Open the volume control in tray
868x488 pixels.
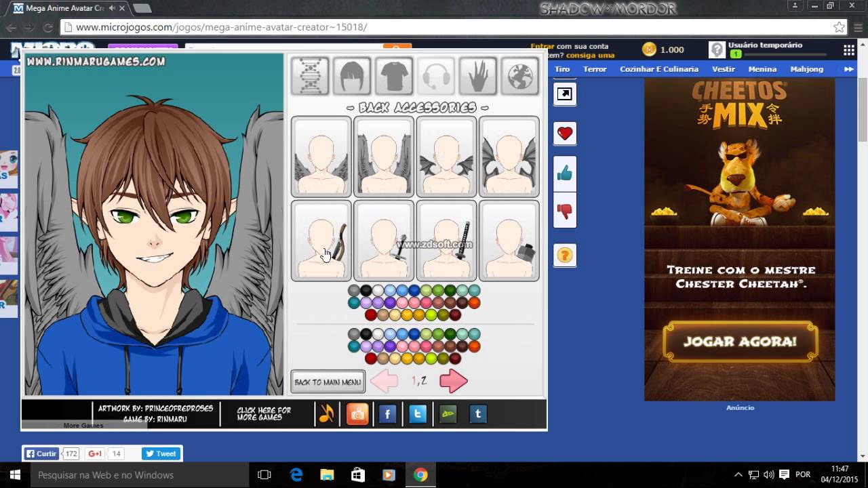point(769,475)
